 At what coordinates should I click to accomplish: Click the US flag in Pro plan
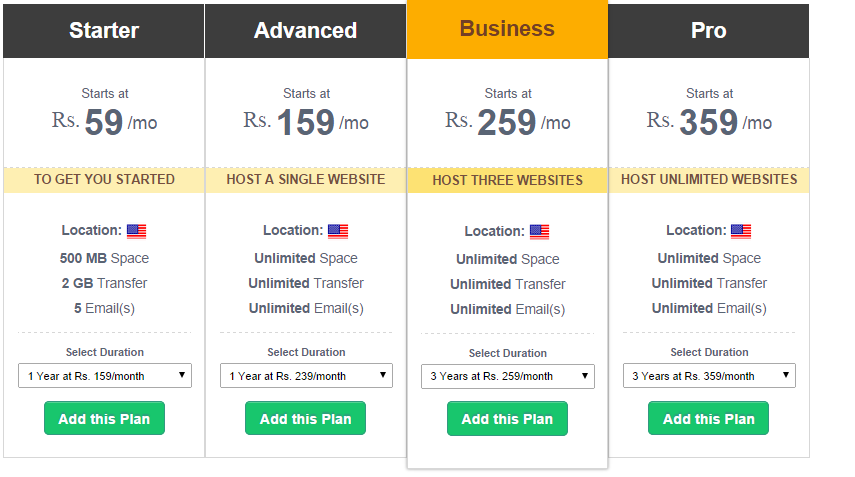pyautogui.click(x=741, y=231)
